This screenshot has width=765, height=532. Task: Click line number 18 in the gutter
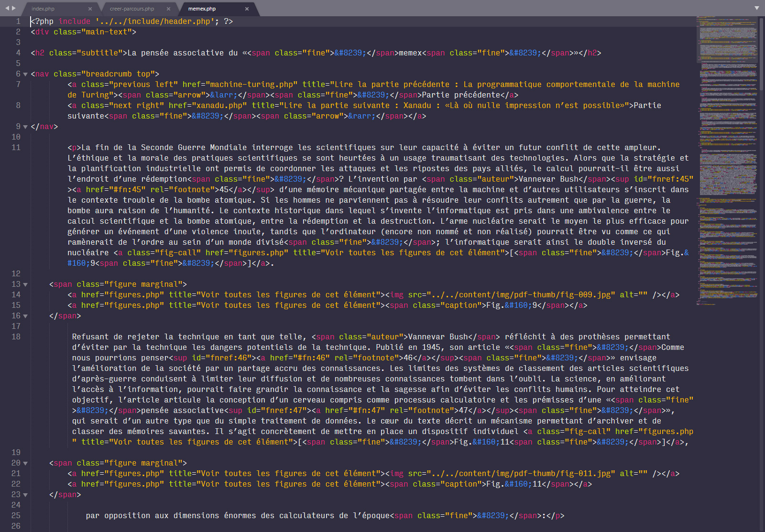pyautogui.click(x=16, y=337)
